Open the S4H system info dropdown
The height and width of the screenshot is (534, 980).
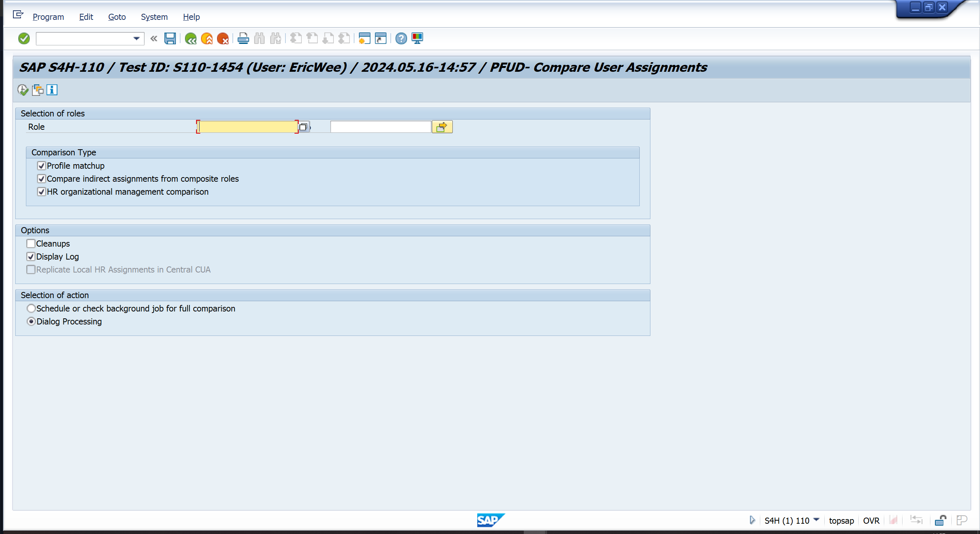(816, 520)
